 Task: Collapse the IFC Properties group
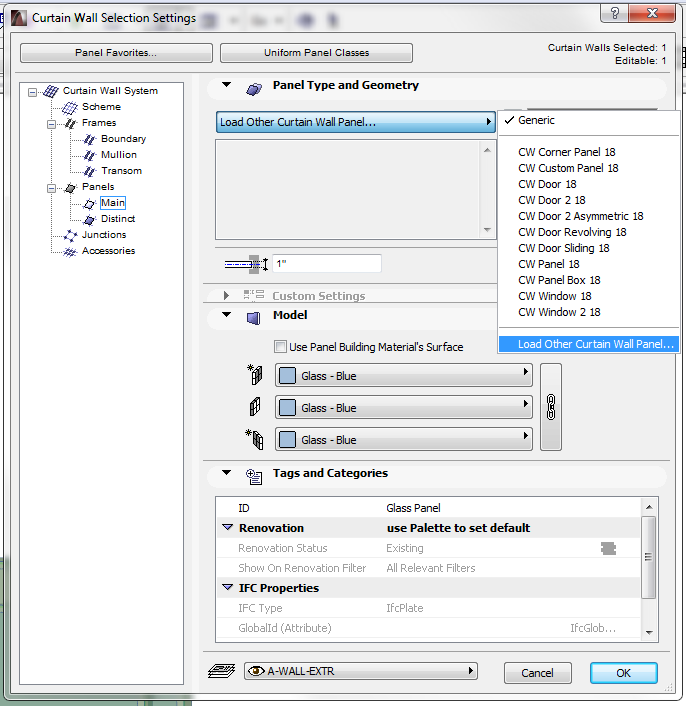(x=228, y=587)
